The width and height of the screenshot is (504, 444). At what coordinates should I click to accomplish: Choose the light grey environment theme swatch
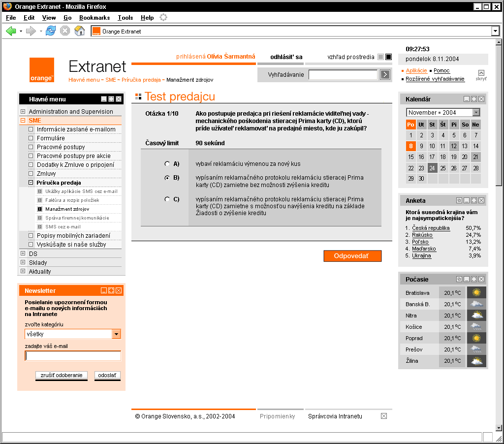click(381, 57)
